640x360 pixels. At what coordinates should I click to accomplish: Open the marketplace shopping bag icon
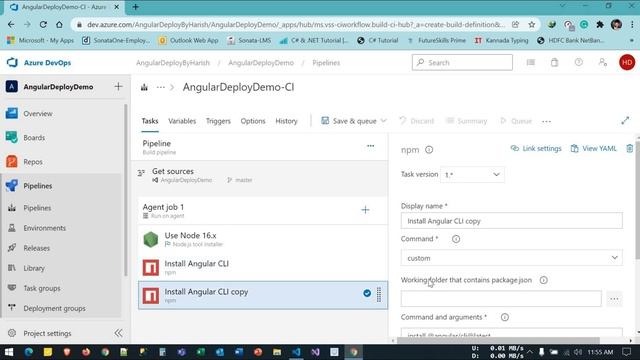(554, 62)
